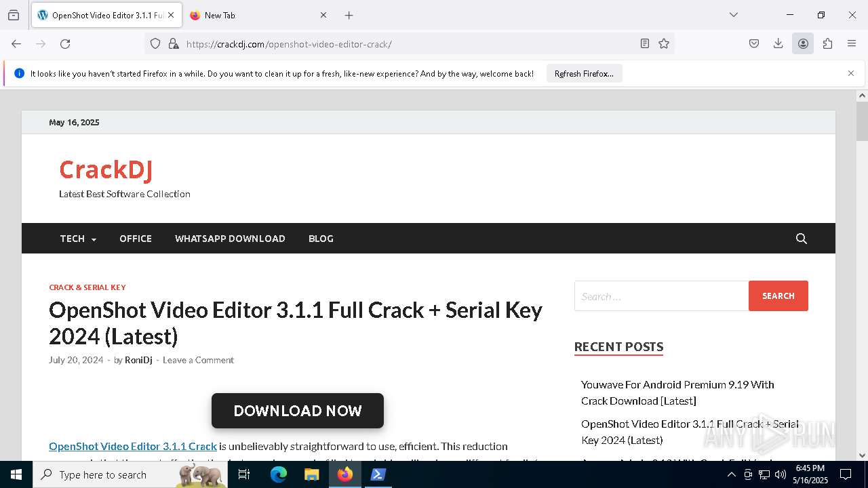
Task: Click Windows taskbar search box
Action: (x=130, y=474)
